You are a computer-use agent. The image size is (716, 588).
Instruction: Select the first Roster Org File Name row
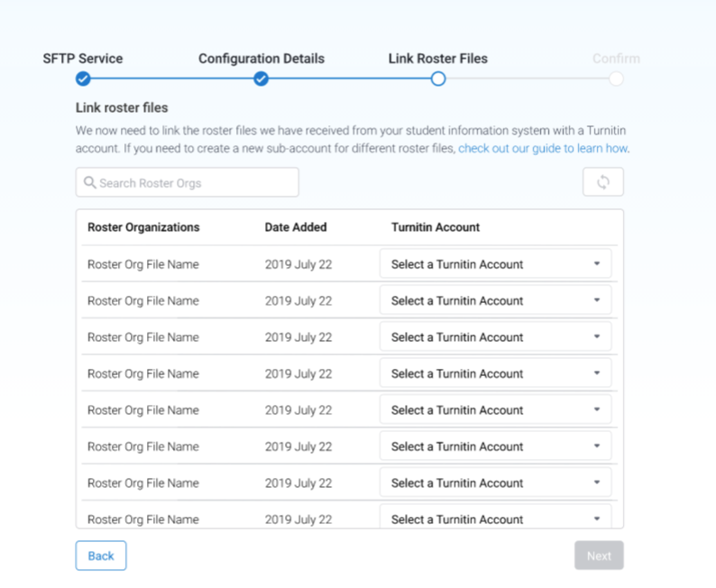pyautogui.click(x=143, y=264)
